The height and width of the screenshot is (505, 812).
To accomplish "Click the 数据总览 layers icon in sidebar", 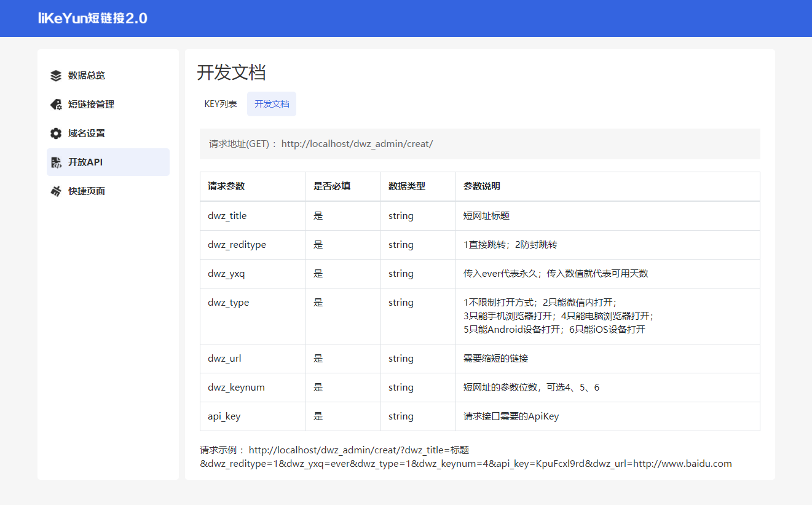I will (x=55, y=75).
